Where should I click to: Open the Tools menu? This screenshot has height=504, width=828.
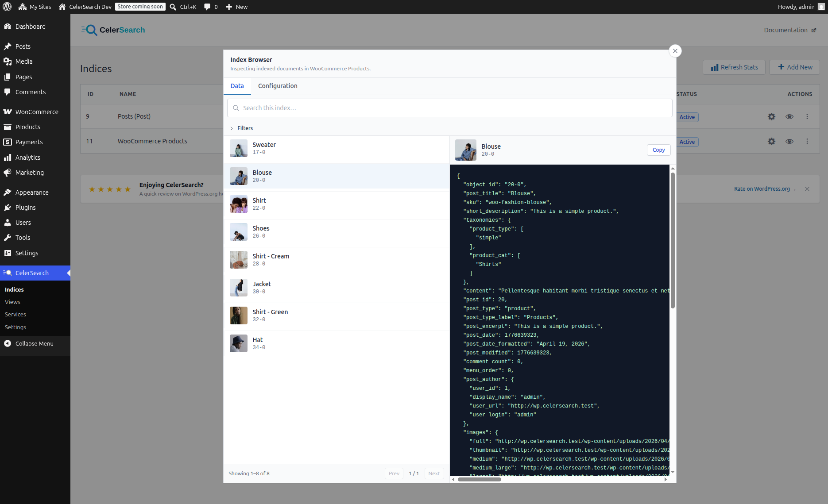pos(35,238)
